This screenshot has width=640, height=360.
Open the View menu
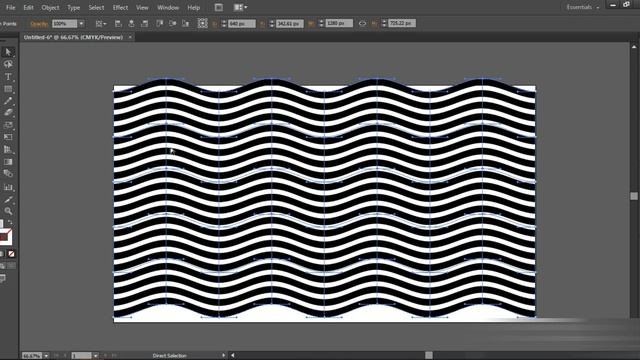142,7
